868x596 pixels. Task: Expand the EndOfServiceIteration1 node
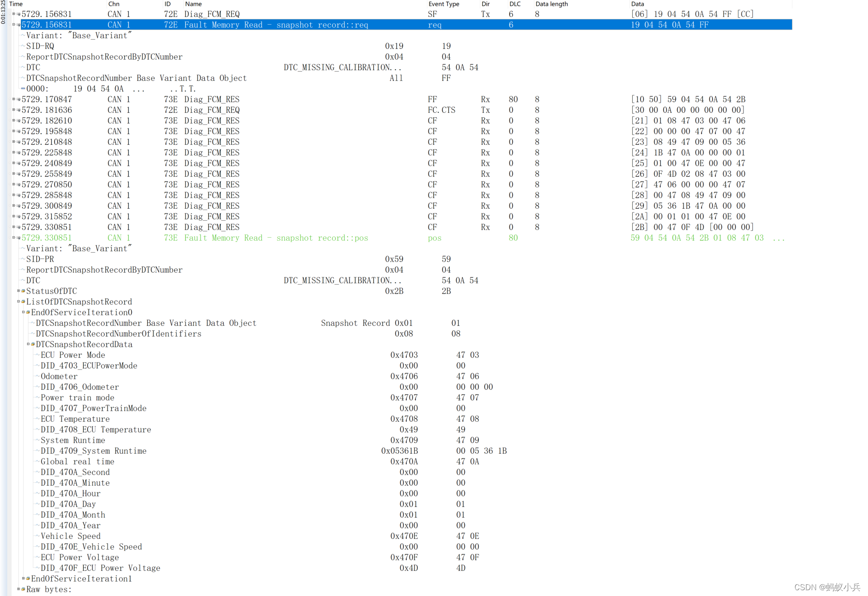click(x=23, y=579)
